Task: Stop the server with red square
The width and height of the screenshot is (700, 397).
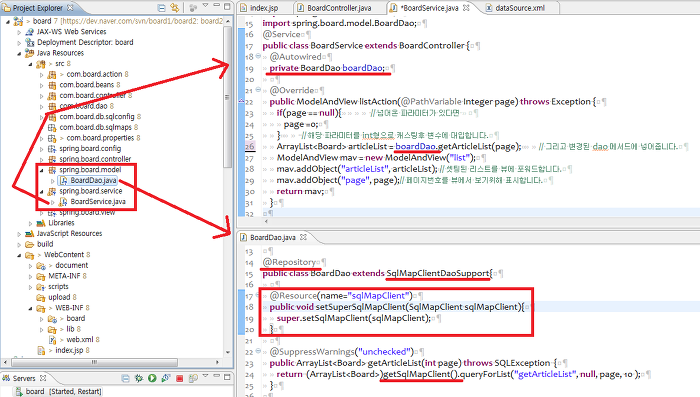Action: [179, 379]
